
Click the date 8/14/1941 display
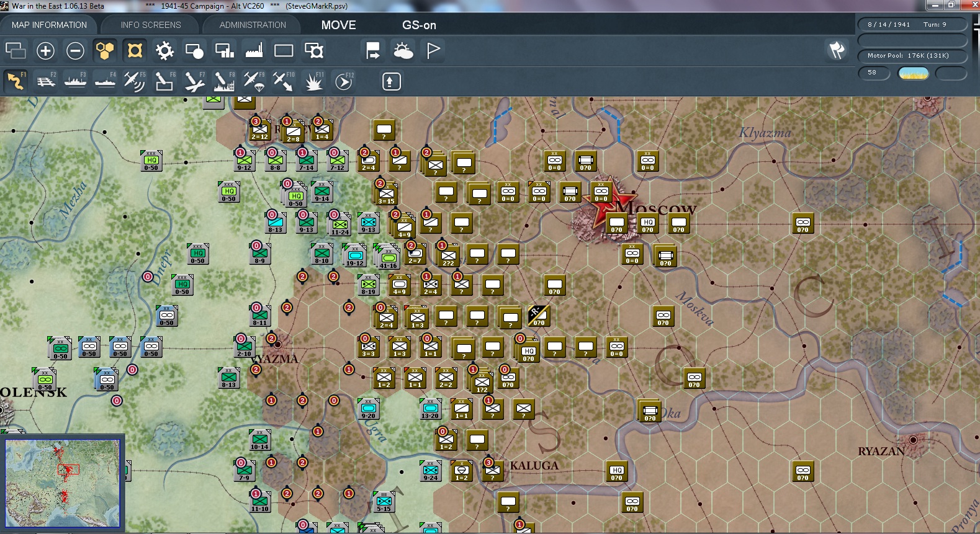[x=889, y=24]
